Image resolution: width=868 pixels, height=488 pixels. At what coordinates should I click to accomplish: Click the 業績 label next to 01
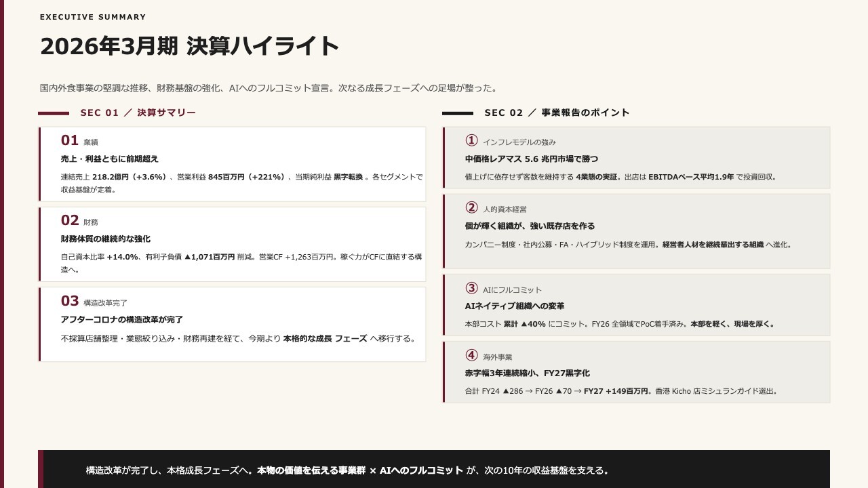91,142
